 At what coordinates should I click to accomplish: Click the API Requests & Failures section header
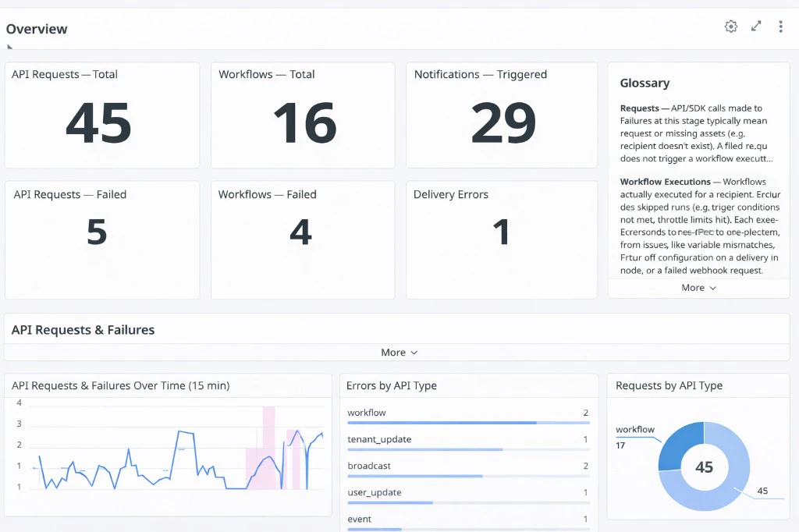(83, 330)
